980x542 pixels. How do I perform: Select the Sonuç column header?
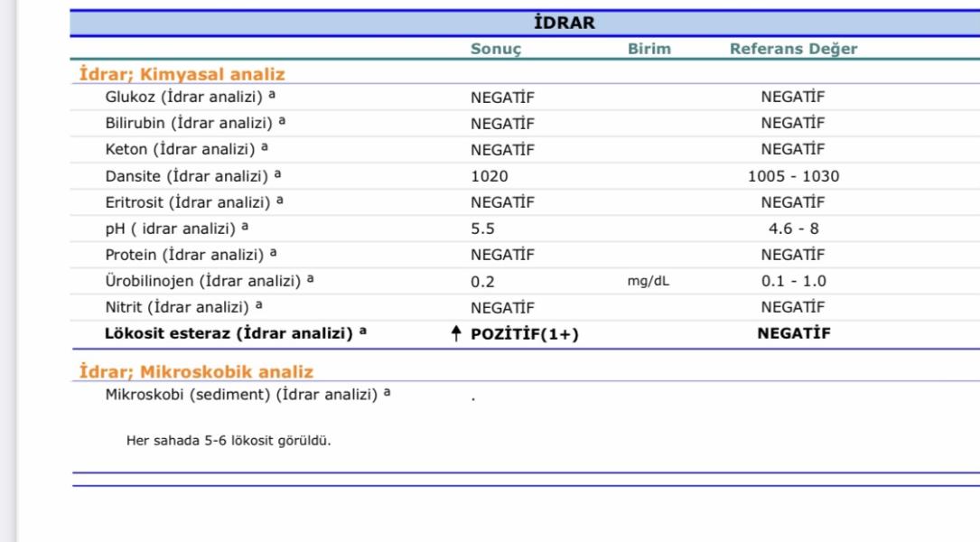click(496, 49)
